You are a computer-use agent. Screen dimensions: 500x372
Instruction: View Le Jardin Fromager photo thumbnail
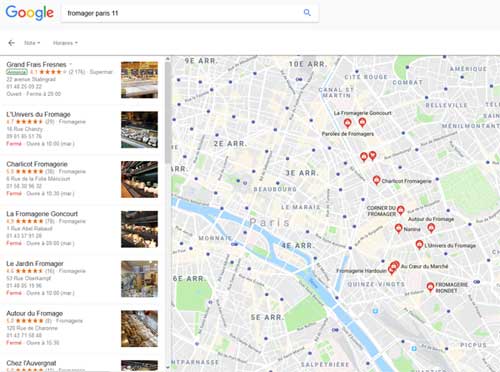139,279
